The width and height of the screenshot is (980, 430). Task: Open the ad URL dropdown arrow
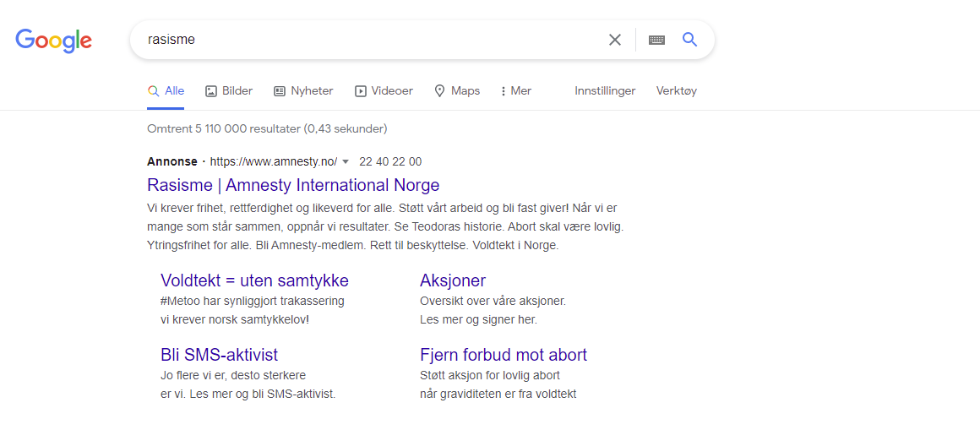click(x=346, y=162)
